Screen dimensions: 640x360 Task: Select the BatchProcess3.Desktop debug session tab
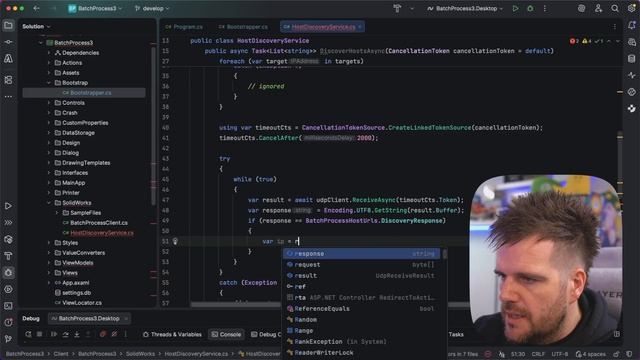pos(89,318)
